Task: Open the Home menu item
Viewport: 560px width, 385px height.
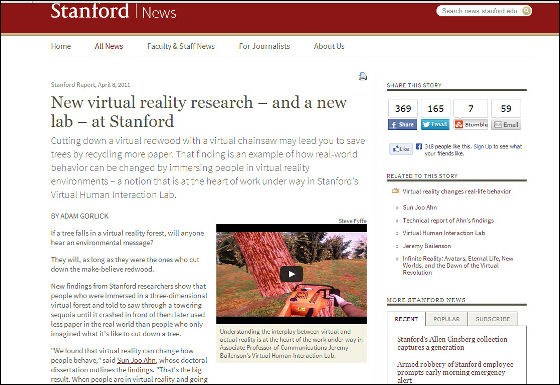Action: tap(61, 46)
